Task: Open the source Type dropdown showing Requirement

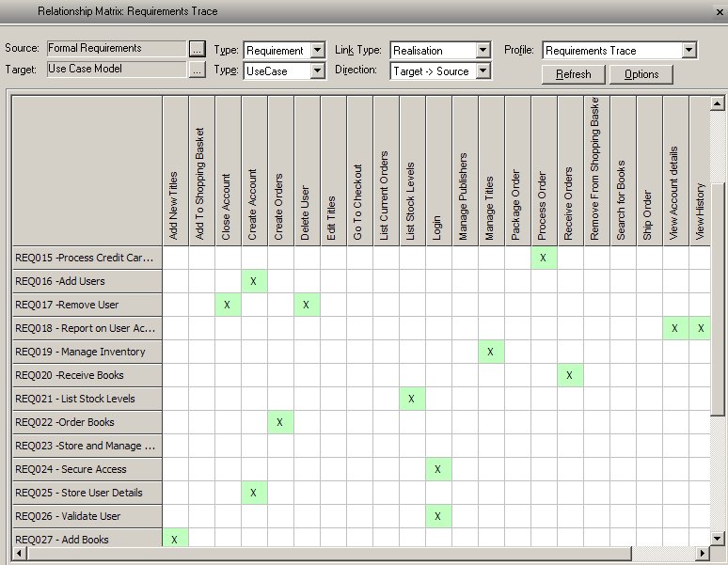Action: pos(318,50)
